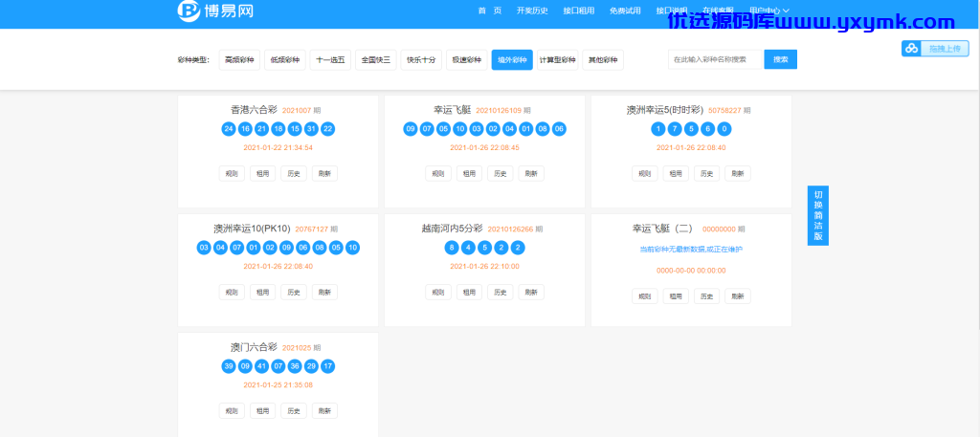Open 在线客服 in the top navigation
Image resolution: width=980 pixels, height=437 pixels.
coord(718,11)
